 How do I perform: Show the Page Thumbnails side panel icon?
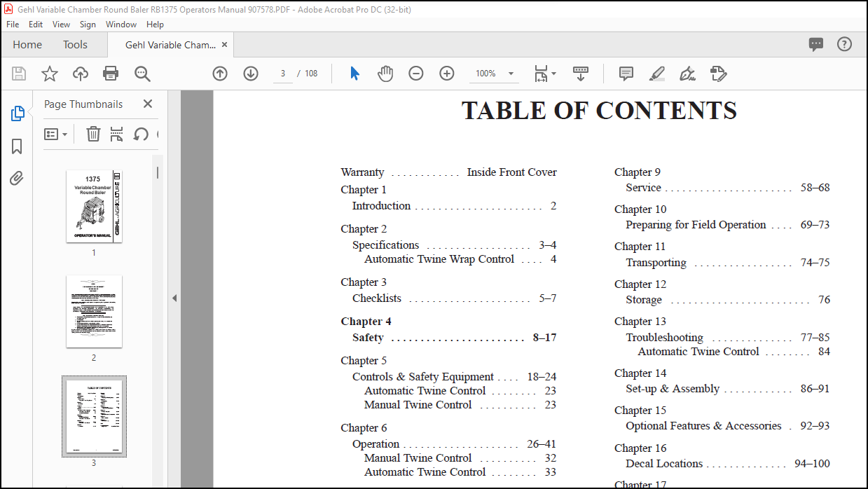point(18,113)
